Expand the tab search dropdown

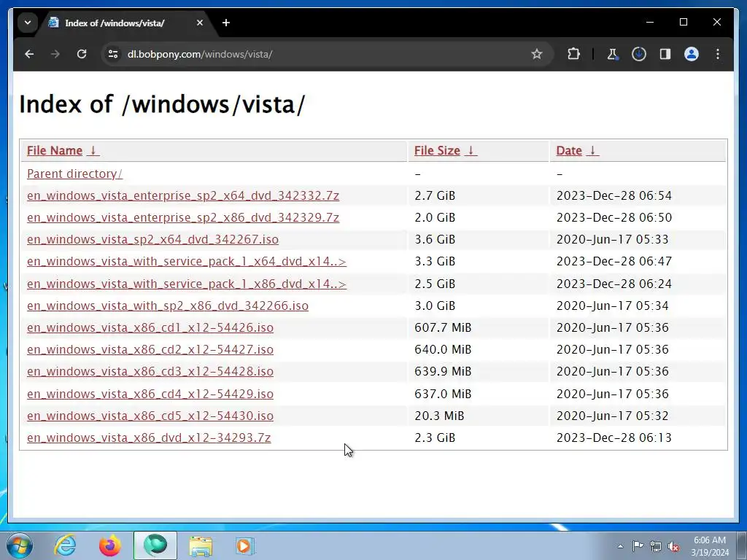28,23
